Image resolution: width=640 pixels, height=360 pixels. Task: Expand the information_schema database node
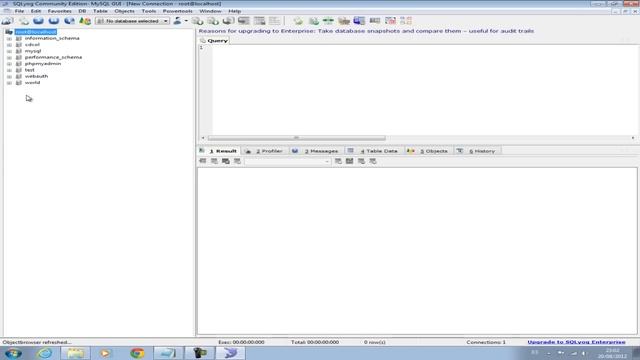pos(9,38)
